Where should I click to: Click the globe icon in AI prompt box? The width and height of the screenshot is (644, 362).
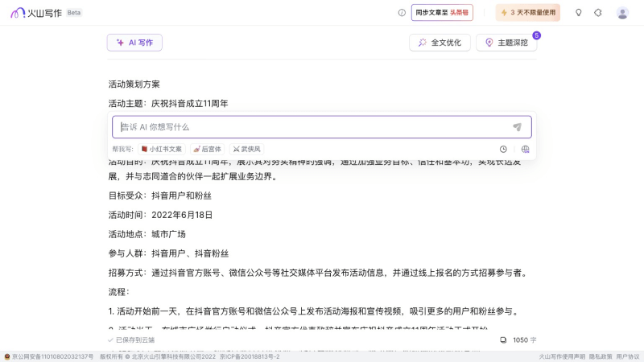525,149
